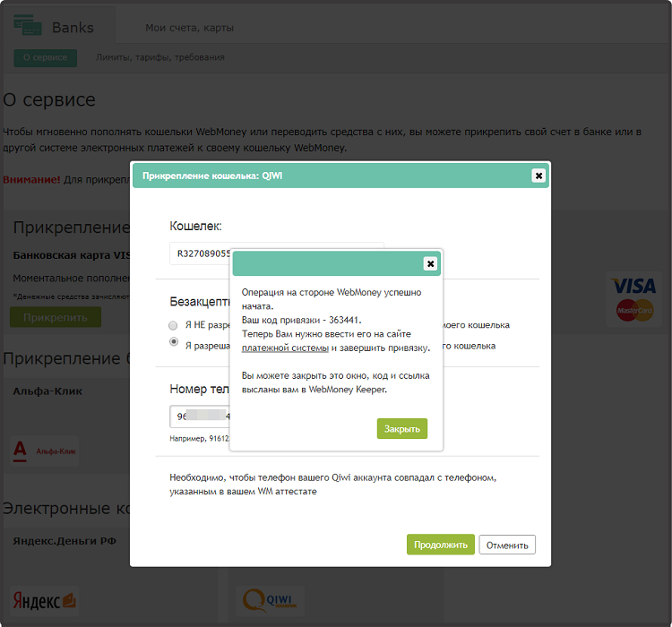This screenshot has height=627, width=672.
Task: Click the QIWI logo in background
Action: click(x=270, y=600)
